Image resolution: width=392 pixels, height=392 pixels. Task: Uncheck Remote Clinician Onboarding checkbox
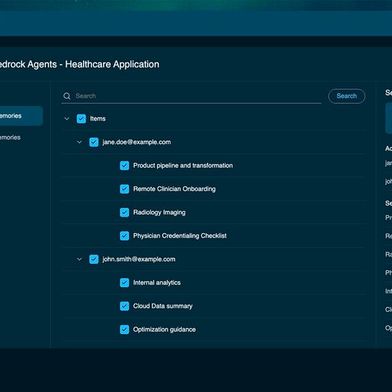124,189
